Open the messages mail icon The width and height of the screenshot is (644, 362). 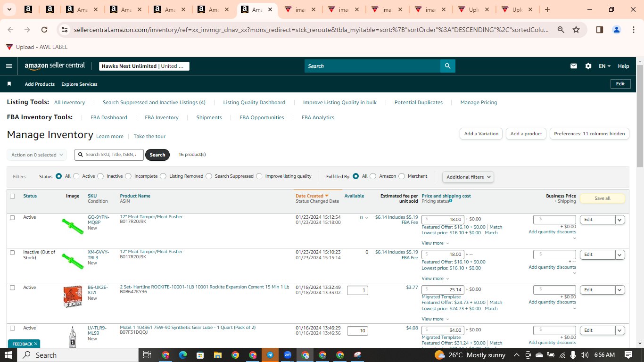574,66
